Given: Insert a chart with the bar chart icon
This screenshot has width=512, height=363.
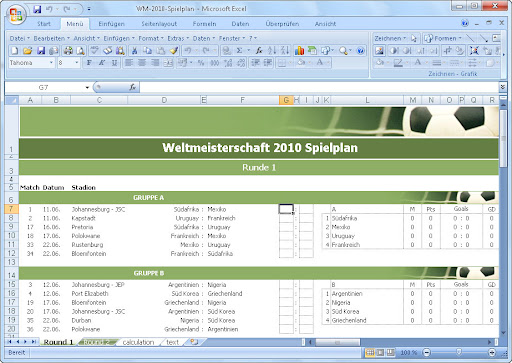Looking at the screenshot, I should 299,51.
